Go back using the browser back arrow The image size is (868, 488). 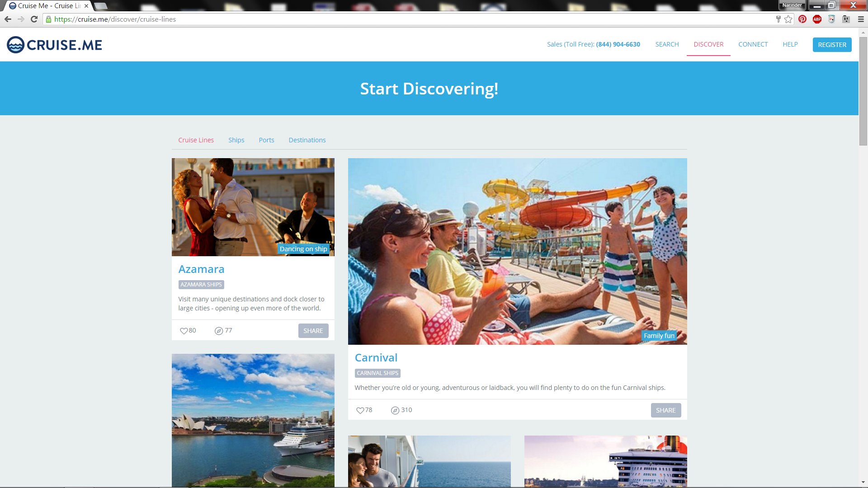point(8,19)
